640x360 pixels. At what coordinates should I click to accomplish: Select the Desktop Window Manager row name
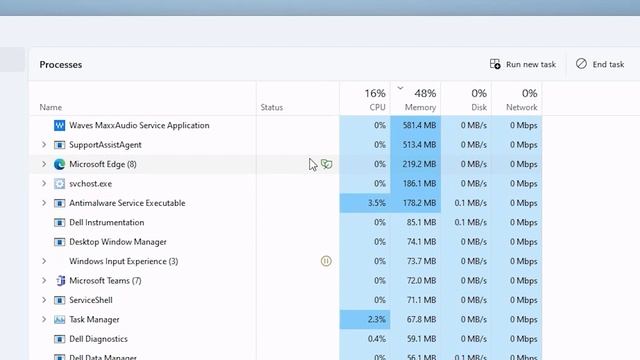point(118,242)
